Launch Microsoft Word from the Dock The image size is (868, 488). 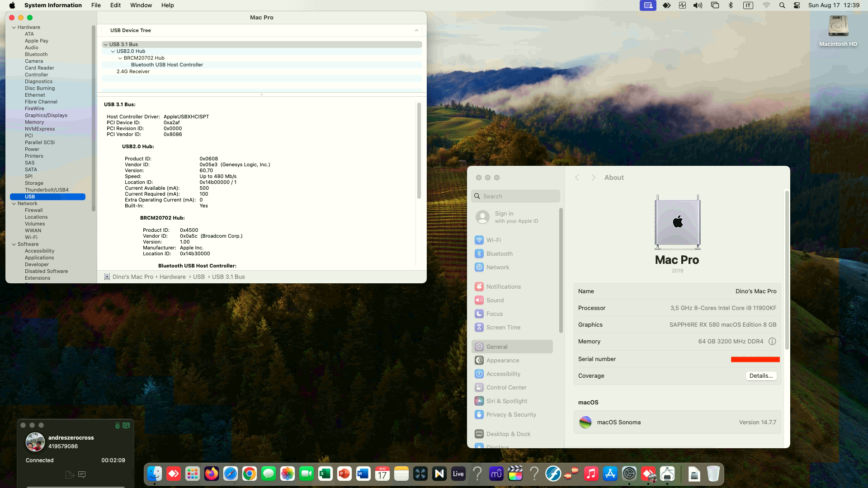point(363,474)
